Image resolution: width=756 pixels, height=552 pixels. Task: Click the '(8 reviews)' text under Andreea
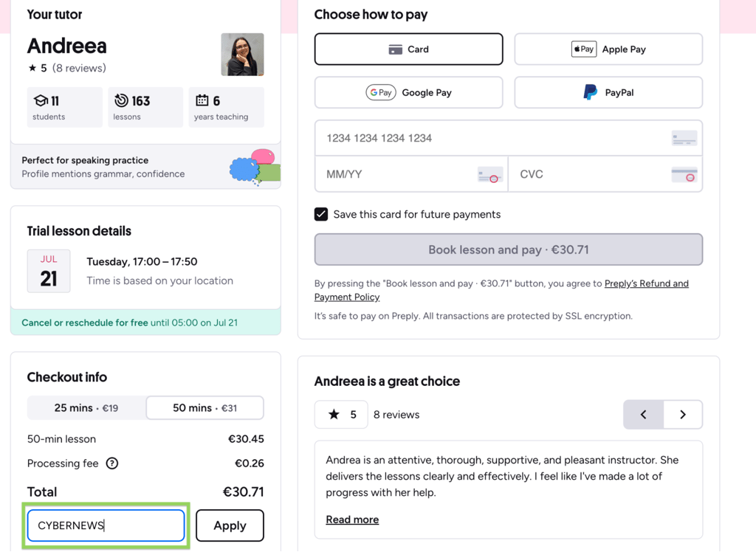79,68
